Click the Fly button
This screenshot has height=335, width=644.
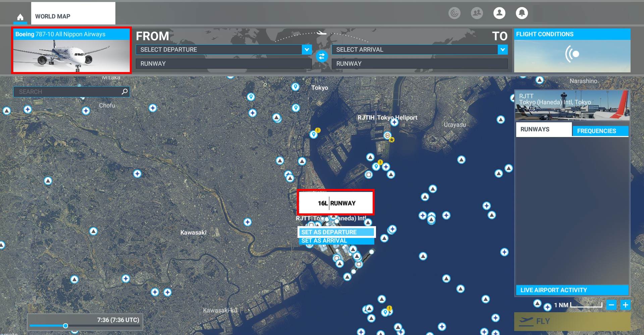[572, 322]
